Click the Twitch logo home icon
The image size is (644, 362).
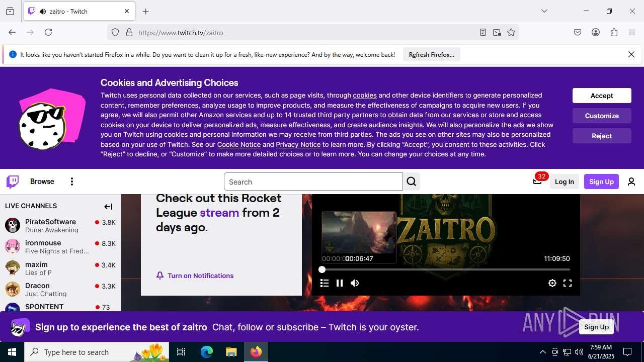click(13, 182)
